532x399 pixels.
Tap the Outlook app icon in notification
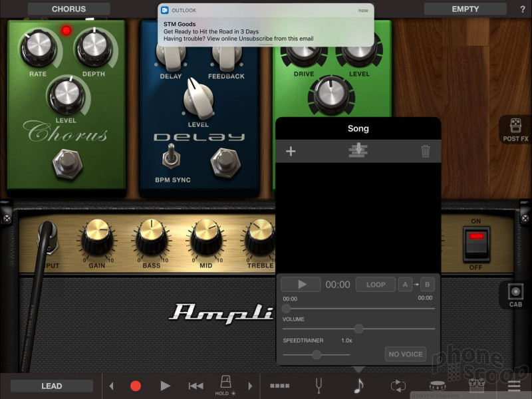point(164,10)
